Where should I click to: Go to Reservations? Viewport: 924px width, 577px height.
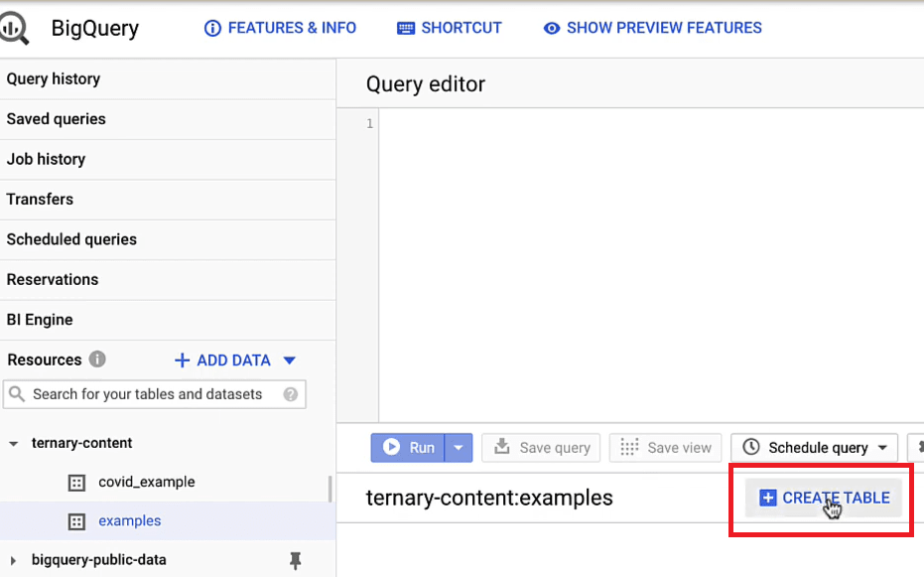[x=168, y=279]
